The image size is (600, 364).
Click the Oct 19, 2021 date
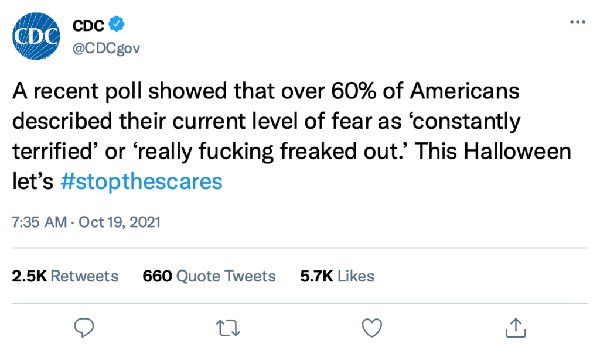[x=121, y=222]
